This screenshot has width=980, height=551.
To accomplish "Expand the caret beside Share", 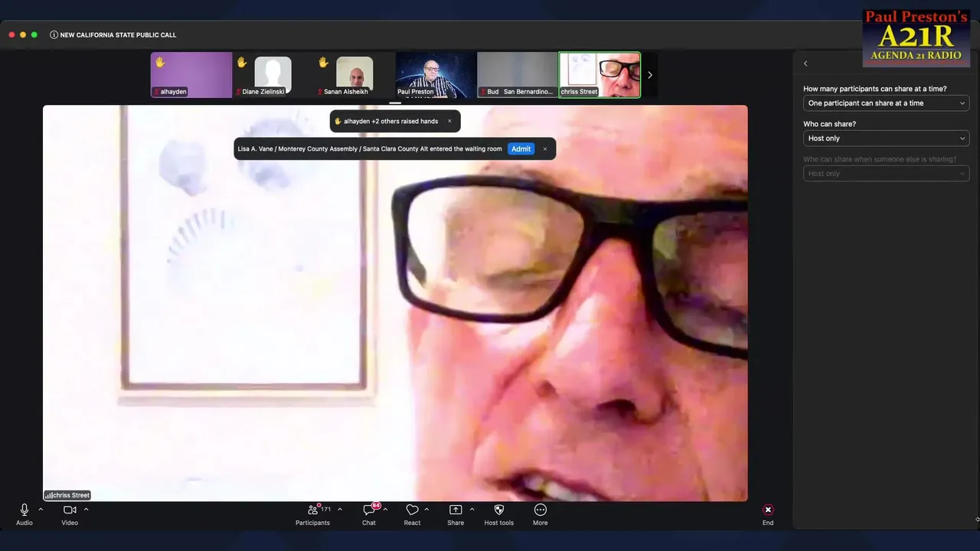I will click(472, 510).
